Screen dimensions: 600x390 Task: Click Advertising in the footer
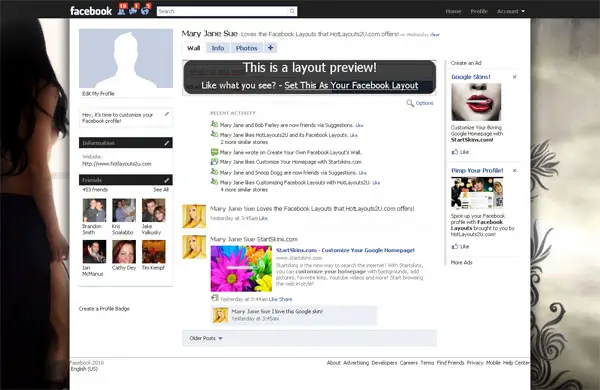click(356, 363)
